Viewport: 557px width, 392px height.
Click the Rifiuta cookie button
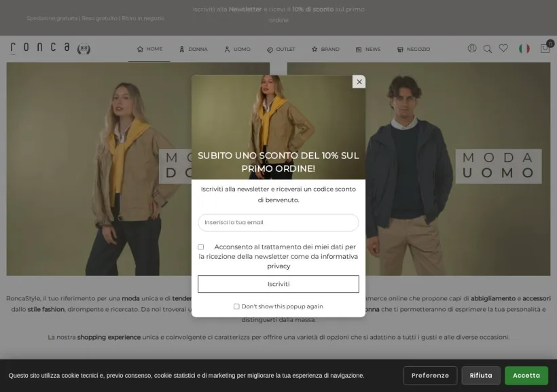click(481, 376)
